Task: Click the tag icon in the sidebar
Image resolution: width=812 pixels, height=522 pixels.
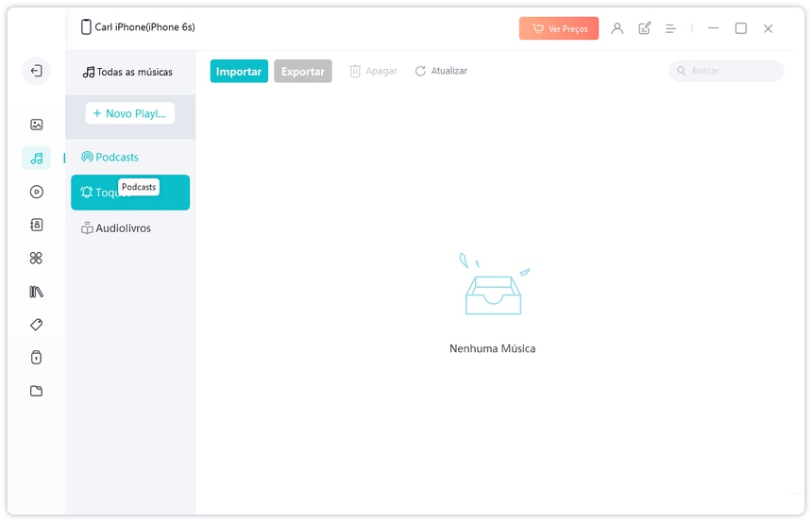Action: point(36,325)
